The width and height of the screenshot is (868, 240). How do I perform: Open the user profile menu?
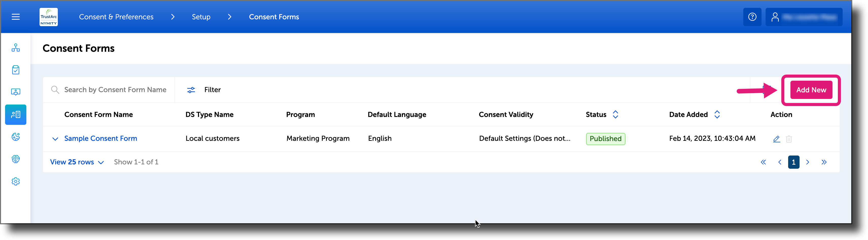click(x=804, y=16)
